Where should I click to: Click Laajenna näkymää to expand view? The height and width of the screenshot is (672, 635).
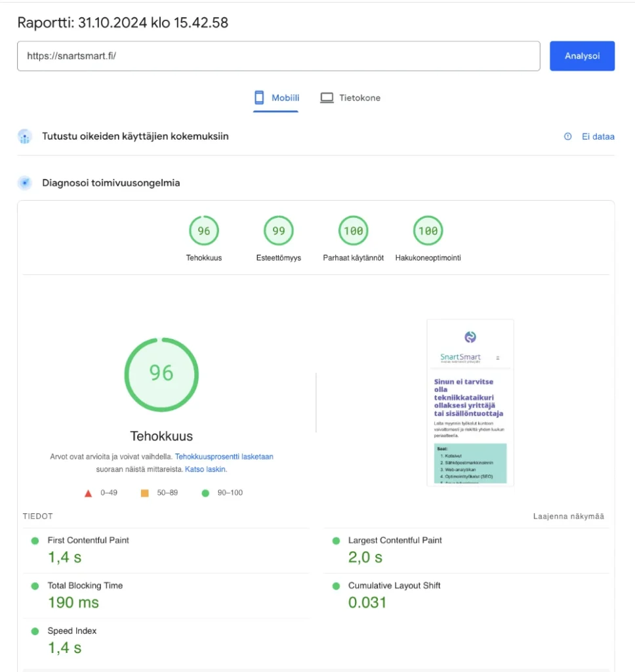coord(569,516)
